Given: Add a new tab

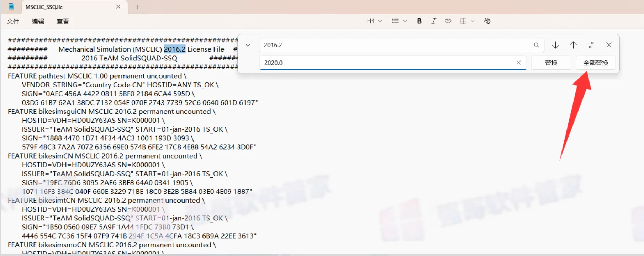Looking at the screenshot, I should tap(138, 7).
